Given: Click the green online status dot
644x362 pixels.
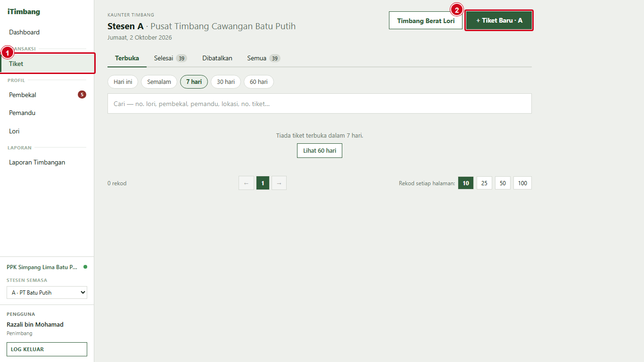Looking at the screenshot, I should pyautogui.click(x=85, y=267).
